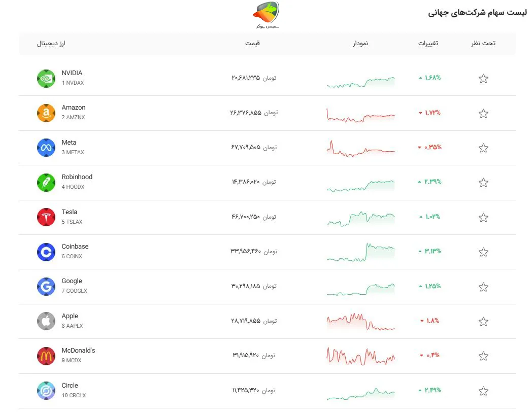532x415 pixels.
Task: Toggle the star next to Tesla
Action: [483, 217]
